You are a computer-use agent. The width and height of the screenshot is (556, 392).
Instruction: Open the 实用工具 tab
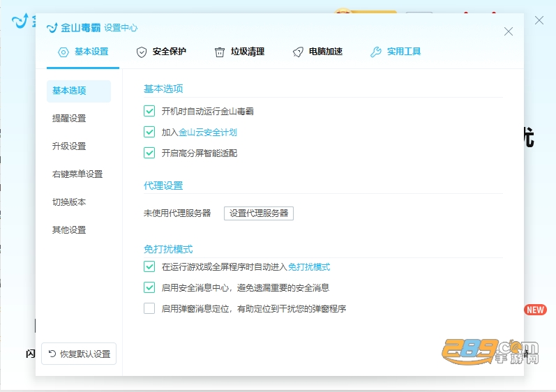click(x=396, y=52)
